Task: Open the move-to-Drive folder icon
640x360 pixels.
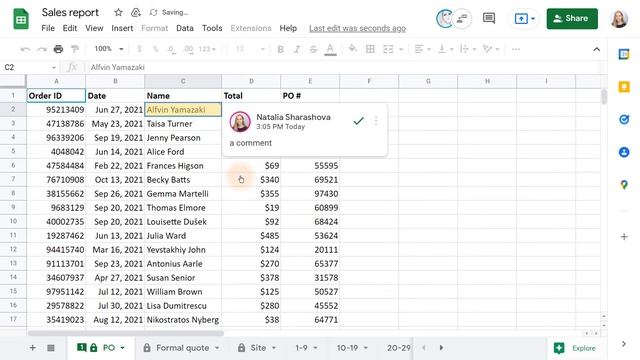Action: pyautogui.click(x=136, y=13)
